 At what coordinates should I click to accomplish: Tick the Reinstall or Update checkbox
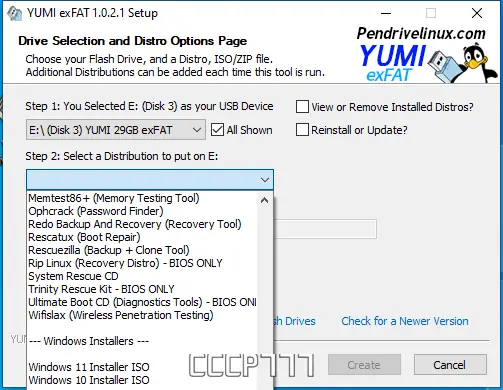pyautogui.click(x=302, y=130)
